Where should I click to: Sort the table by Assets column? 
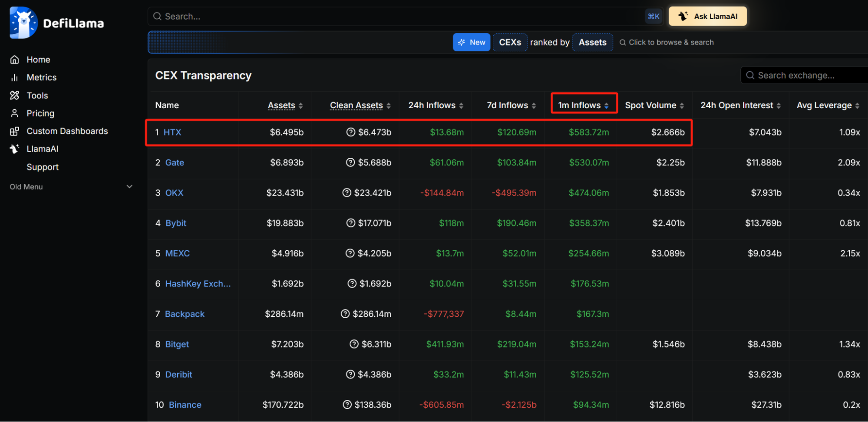(281, 105)
